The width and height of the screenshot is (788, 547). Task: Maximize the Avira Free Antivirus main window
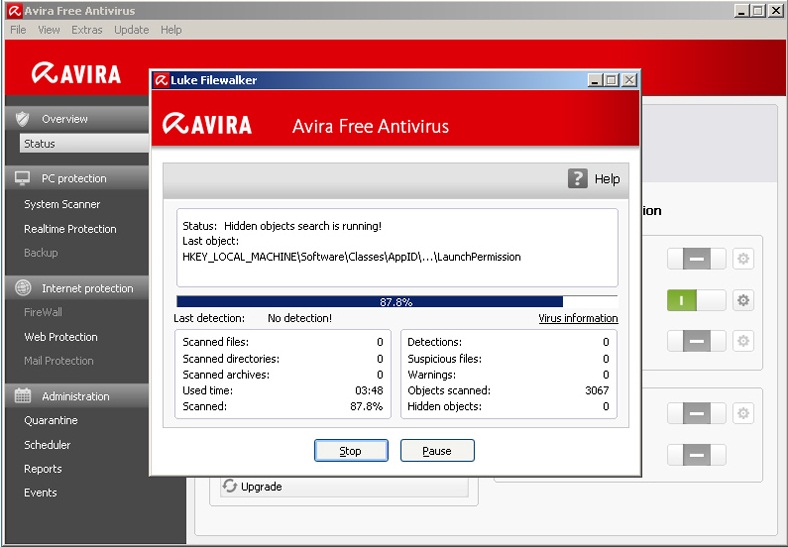(x=758, y=11)
